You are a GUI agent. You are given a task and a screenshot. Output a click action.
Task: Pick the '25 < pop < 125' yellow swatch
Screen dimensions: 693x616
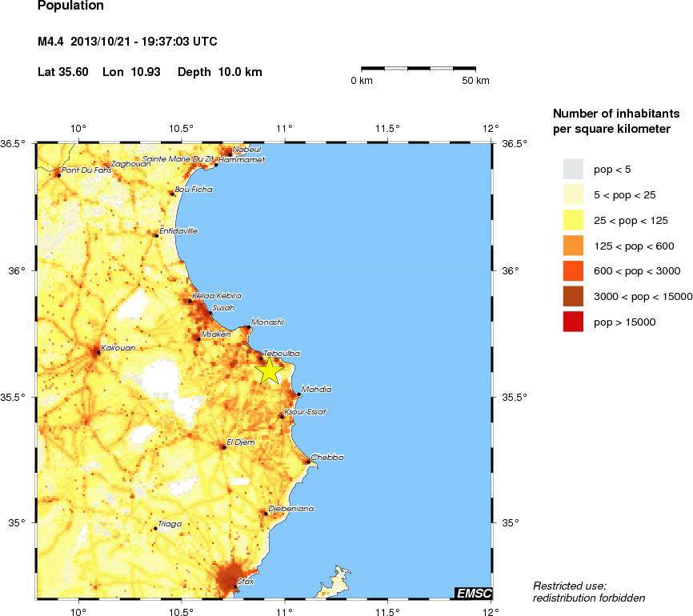[x=574, y=220]
